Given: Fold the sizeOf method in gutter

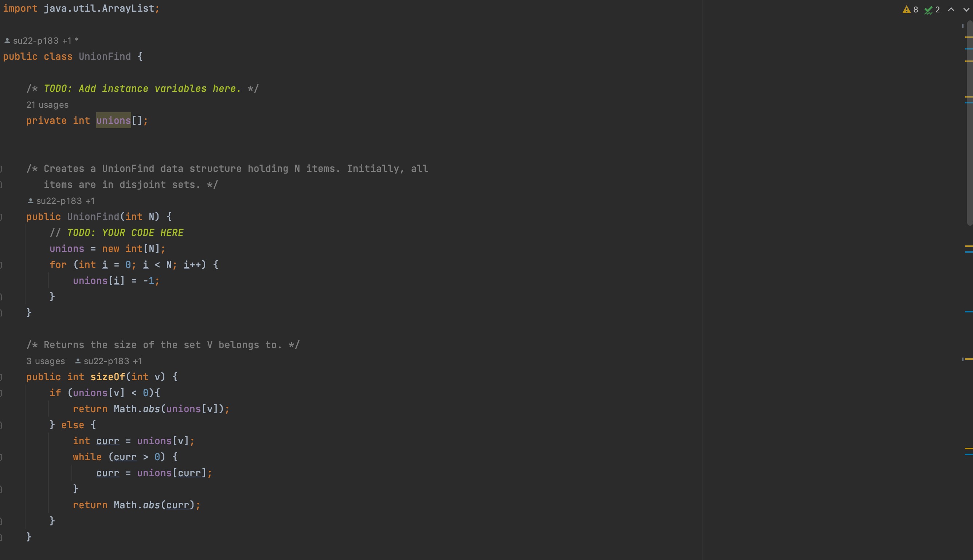Looking at the screenshot, I should point(1,377).
